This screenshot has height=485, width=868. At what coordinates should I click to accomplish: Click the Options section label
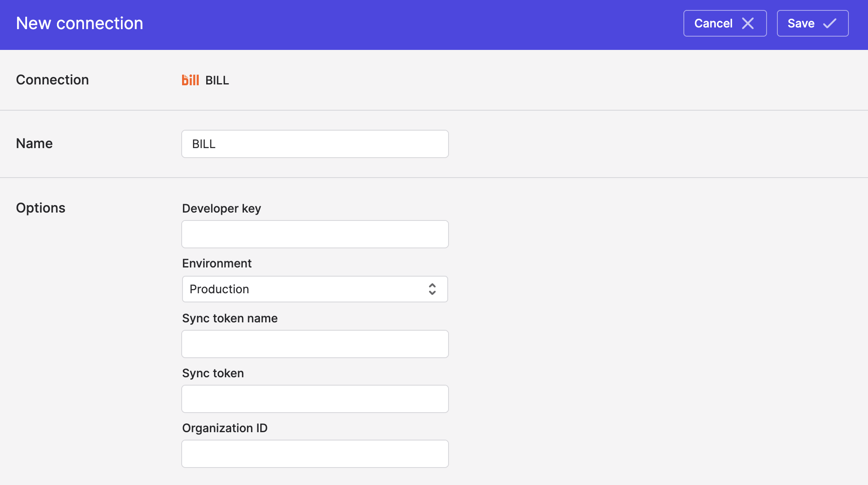(x=41, y=208)
